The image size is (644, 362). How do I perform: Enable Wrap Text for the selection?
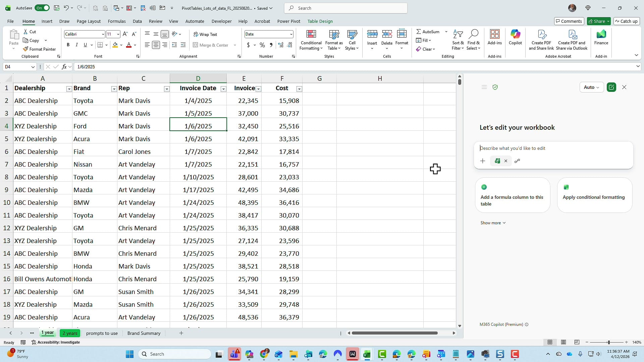(x=206, y=34)
